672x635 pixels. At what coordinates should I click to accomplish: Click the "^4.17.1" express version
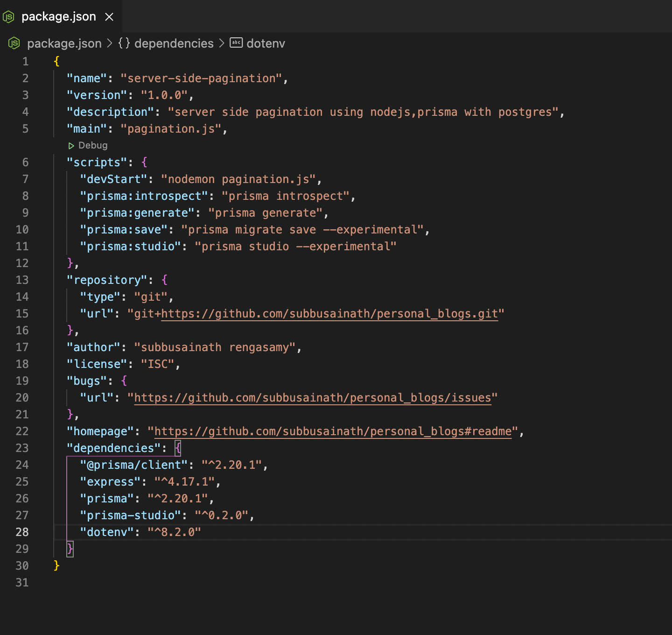pyautogui.click(x=185, y=481)
